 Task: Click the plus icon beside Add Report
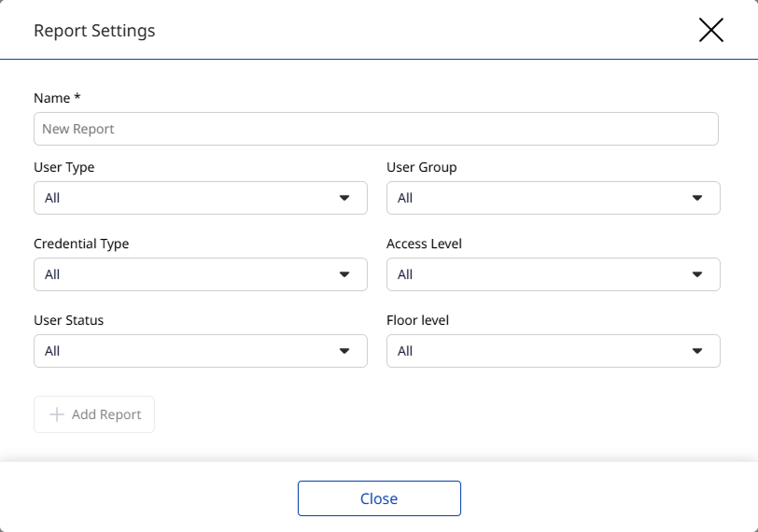pyautogui.click(x=56, y=414)
